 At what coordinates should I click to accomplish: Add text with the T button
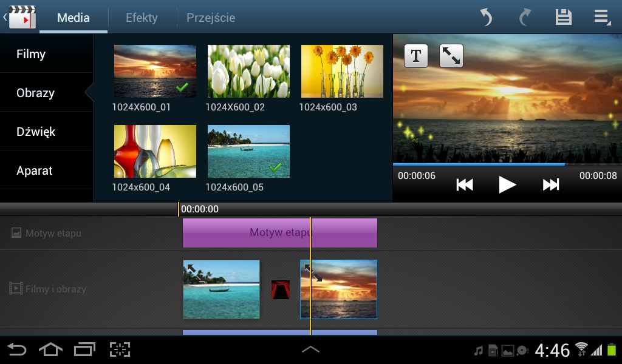[x=415, y=56]
